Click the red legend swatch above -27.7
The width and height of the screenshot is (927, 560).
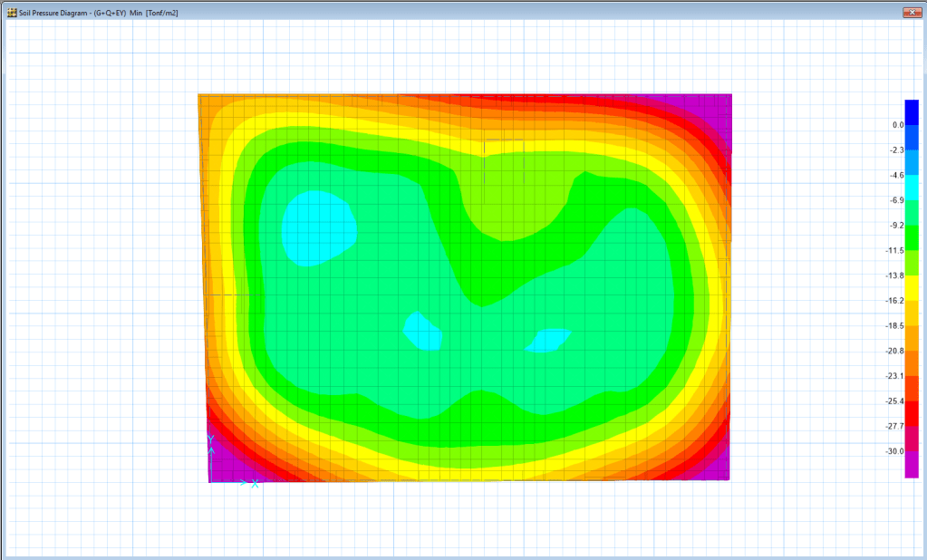coord(911,413)
